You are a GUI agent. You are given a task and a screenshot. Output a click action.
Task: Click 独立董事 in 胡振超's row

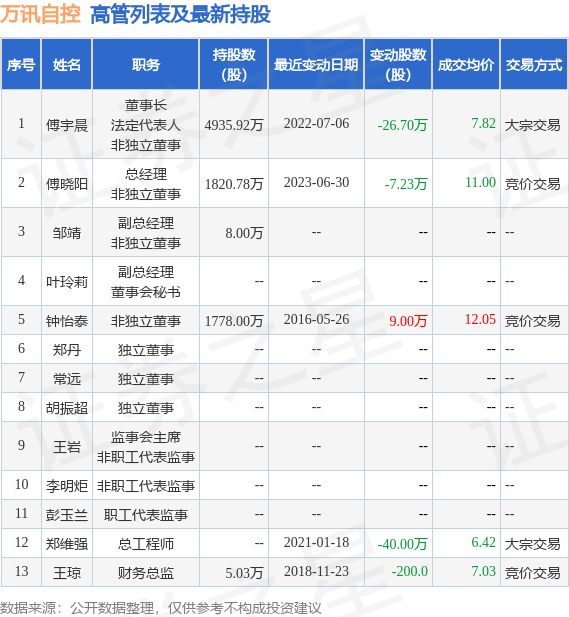(x=146, y=408)
